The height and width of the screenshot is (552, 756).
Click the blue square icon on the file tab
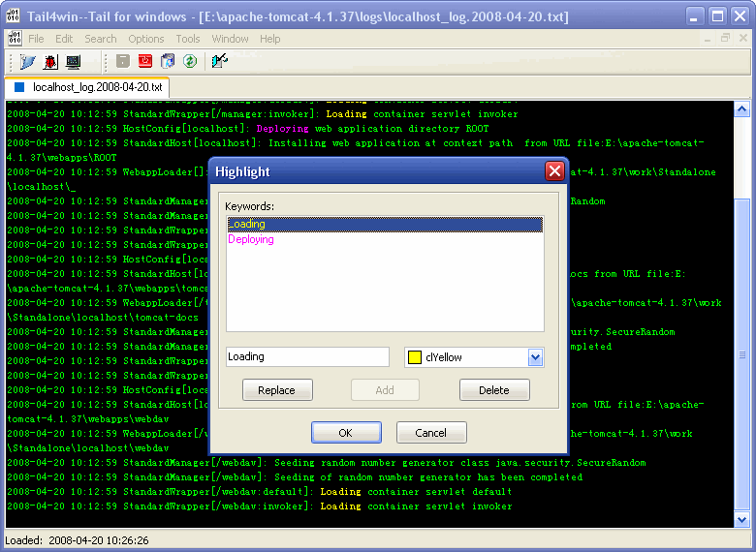(x=19, y=87)
